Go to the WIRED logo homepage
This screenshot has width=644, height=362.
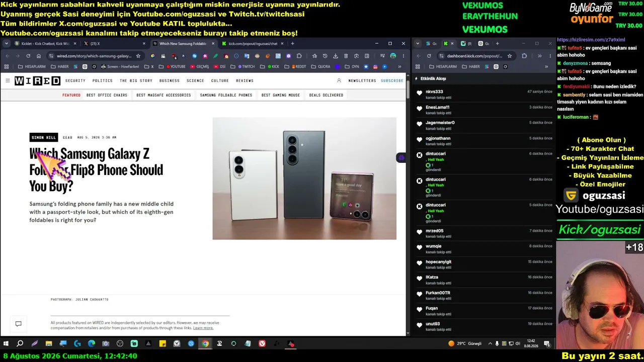click(37, 81)
